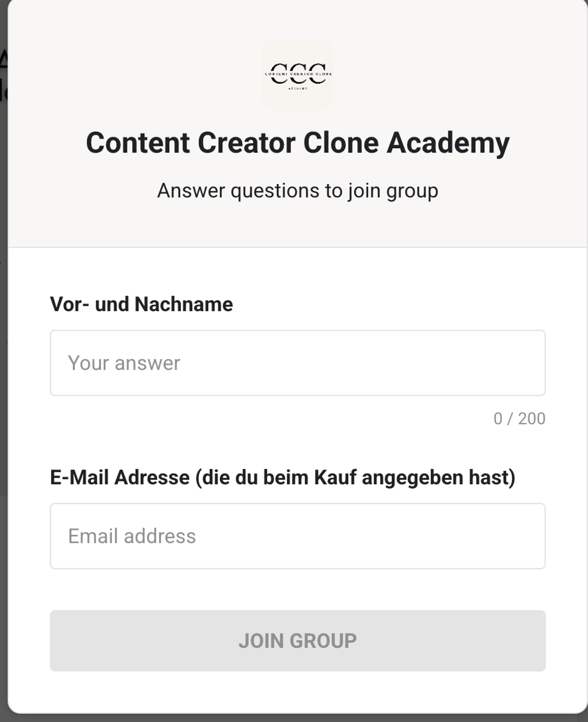Click the 0 / 200 character counter
The image size is (588, 722).
coord(519,419)
